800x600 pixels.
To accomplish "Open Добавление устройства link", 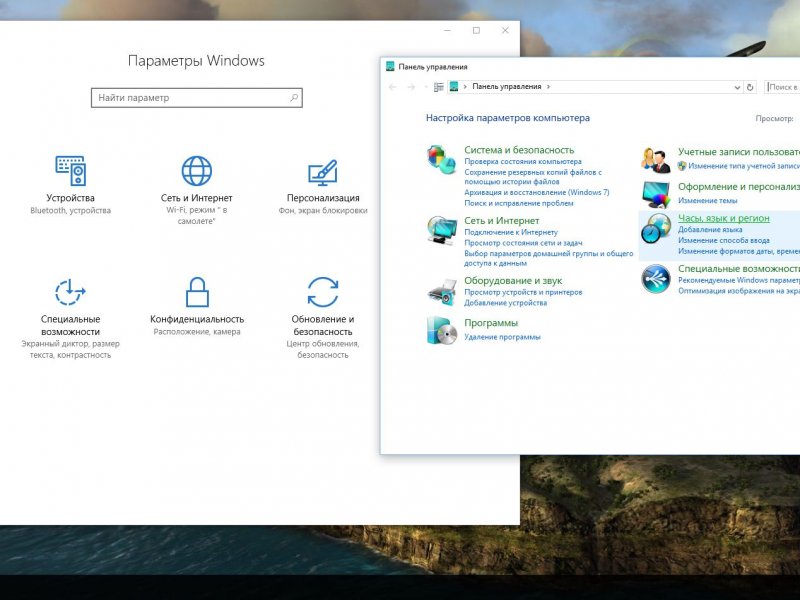I will (506, 303).
